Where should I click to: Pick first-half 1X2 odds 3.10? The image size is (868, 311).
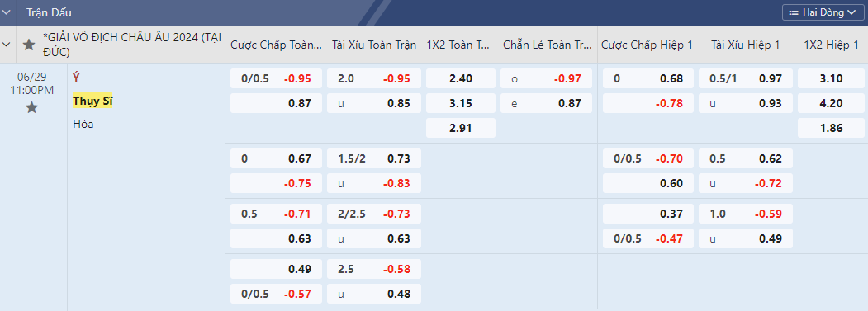832,78
